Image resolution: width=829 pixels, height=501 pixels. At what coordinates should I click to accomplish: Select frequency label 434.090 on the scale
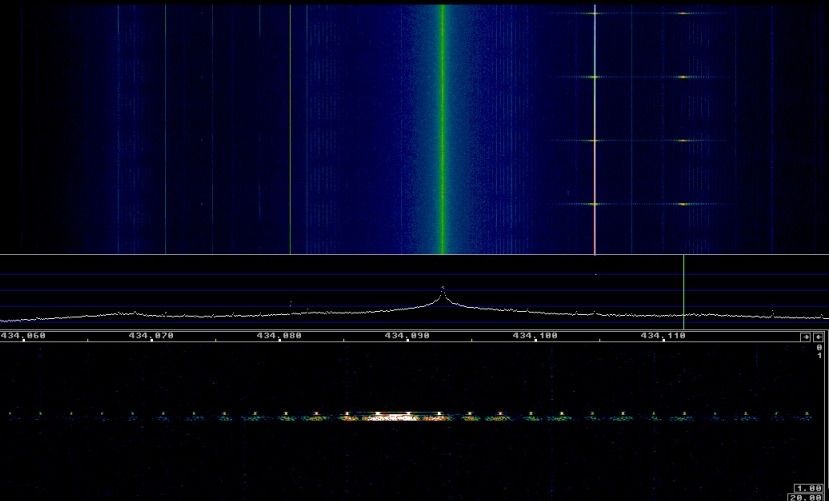click(407, 336)
